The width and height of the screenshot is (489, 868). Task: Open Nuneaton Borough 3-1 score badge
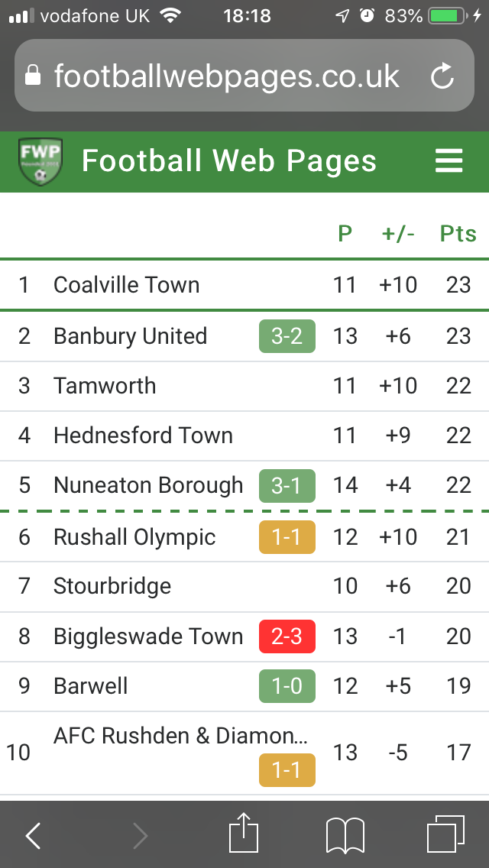point(287,486)
